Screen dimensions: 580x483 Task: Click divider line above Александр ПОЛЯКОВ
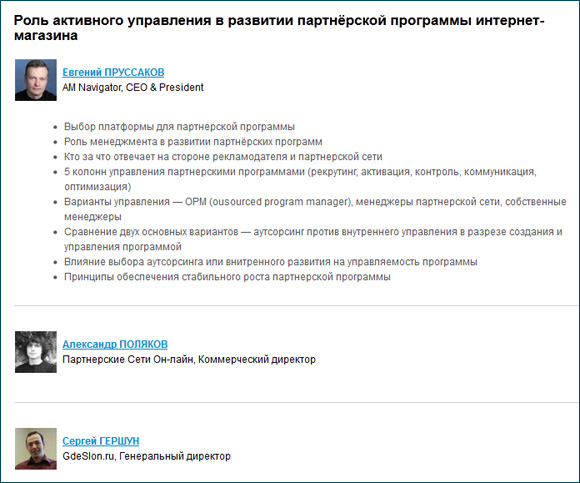coord(296,306)
